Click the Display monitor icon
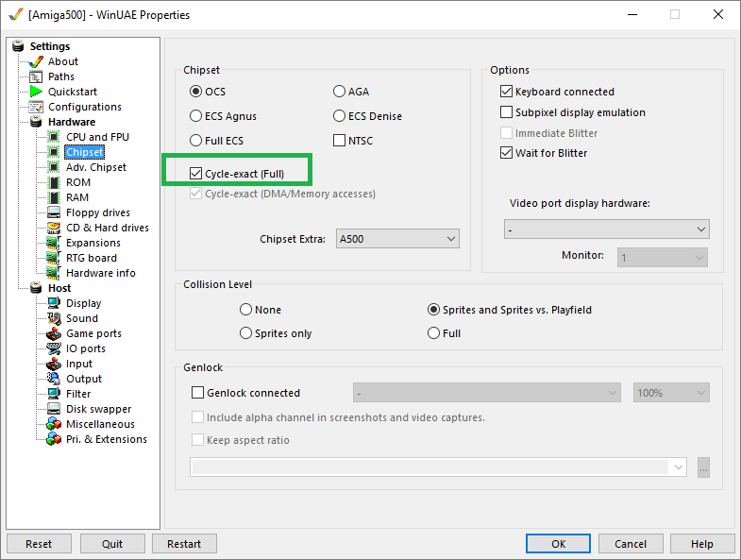741x560 pixels. [54, 303]
